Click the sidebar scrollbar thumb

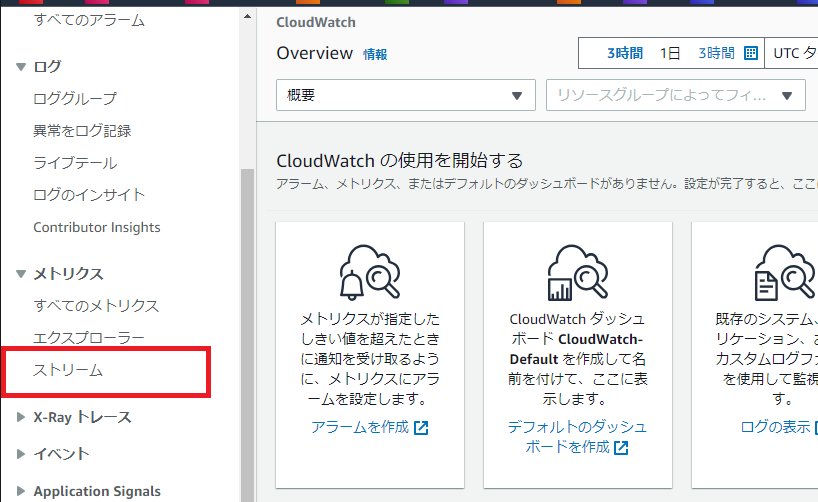[x=247, y=334]
